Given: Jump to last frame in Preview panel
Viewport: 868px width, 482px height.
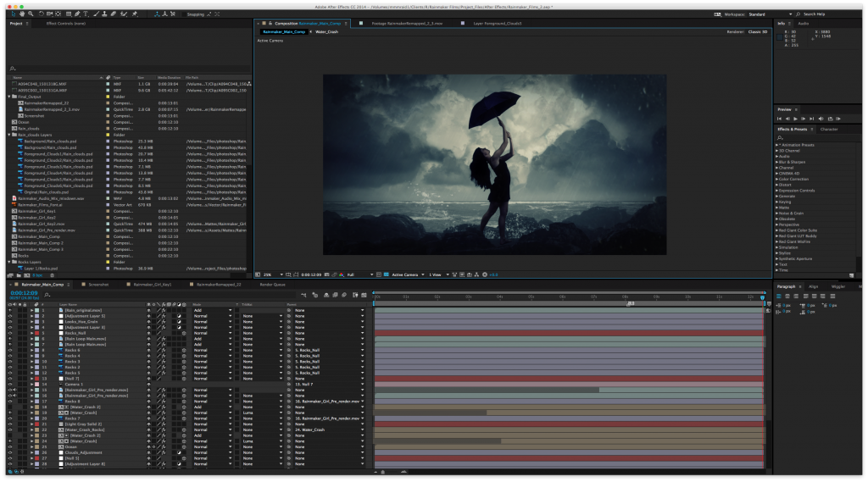Looking at the screenshot, I should (811, 119).
